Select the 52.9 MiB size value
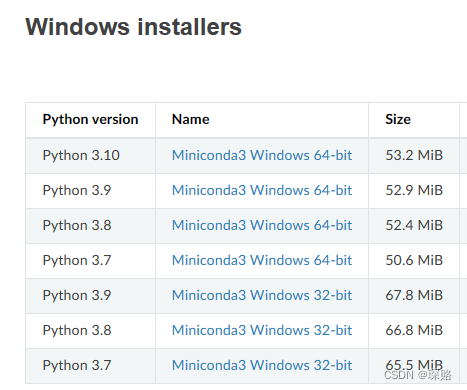This screenshot has height=390, width=467. coord(414,190)
